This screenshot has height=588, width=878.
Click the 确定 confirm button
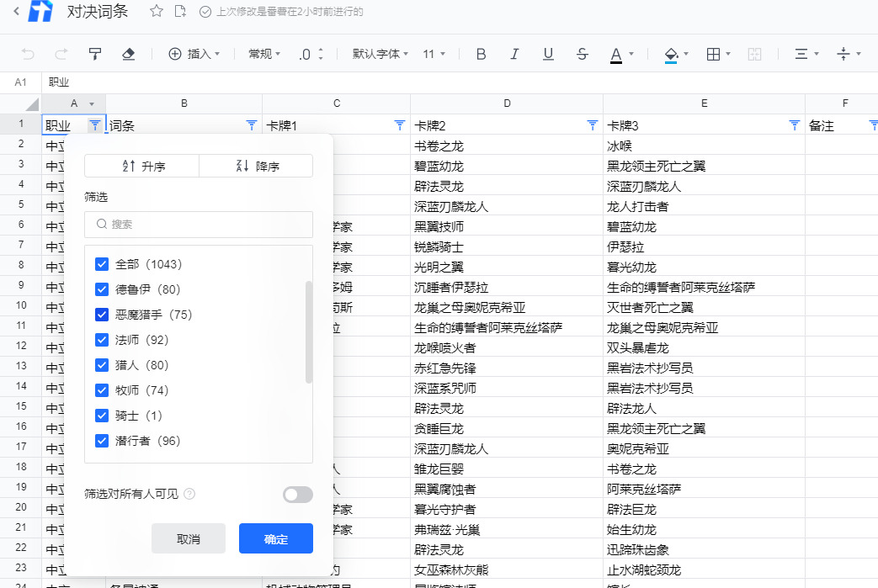point(276,538)
